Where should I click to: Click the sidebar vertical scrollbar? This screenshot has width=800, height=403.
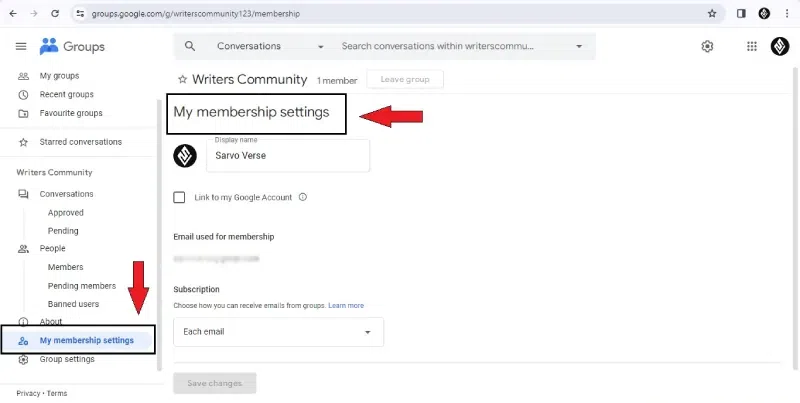(x=159, y=235)
